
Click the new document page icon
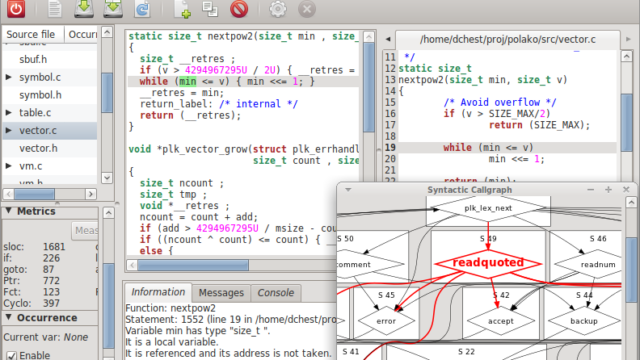click(x=54, y=9)
